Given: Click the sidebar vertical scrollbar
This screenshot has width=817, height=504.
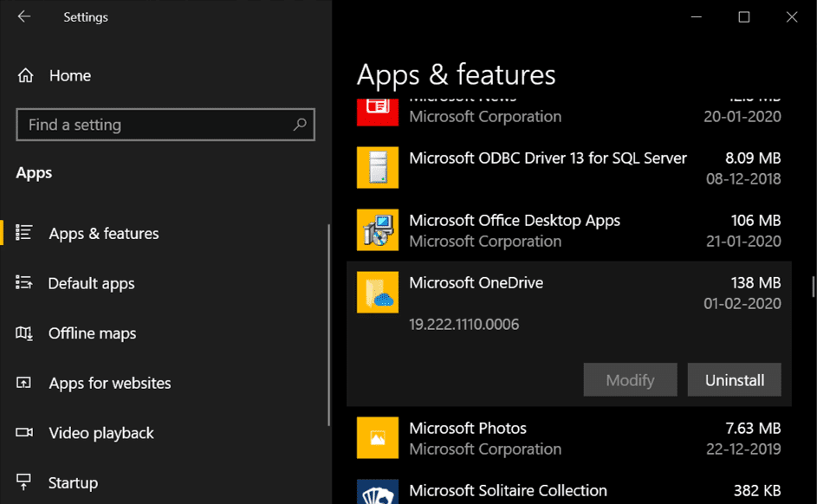Looking at the screenshot, I should click(x=328, y=325).
